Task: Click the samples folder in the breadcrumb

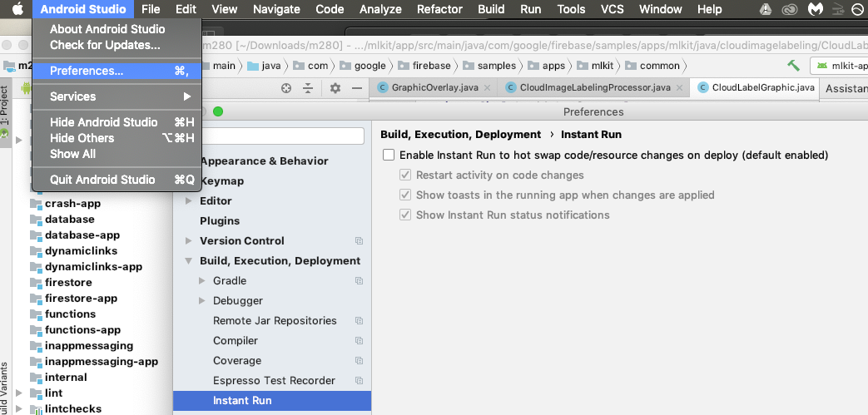Action: pyautogui.click(x=489, y=66)
